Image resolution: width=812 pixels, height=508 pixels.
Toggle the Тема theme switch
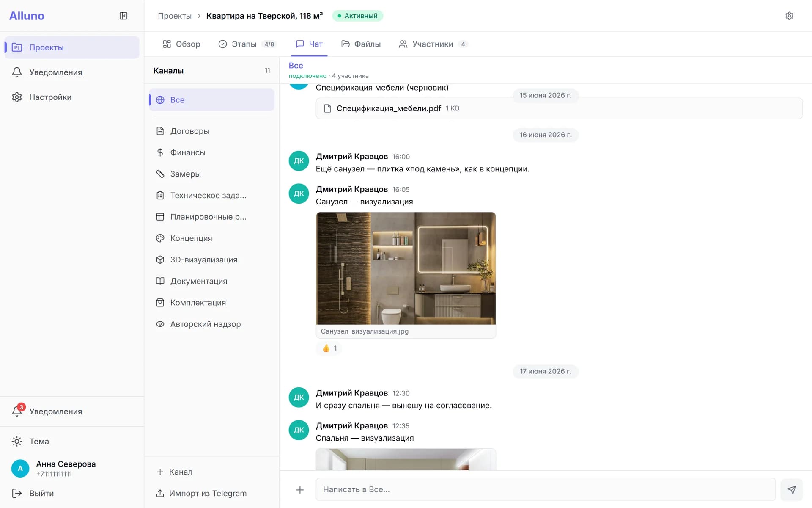72,442
